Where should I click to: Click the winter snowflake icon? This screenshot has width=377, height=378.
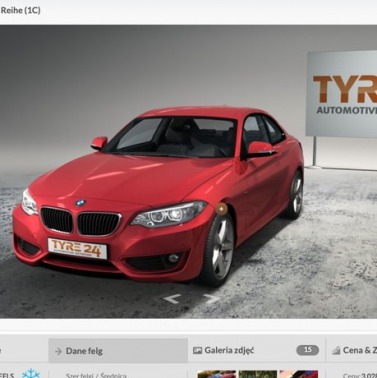31,374
